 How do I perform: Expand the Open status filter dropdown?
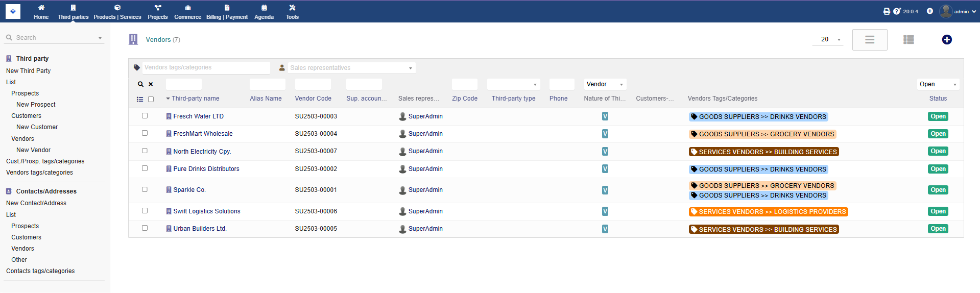pyautogui.click(x=938, y=84)
